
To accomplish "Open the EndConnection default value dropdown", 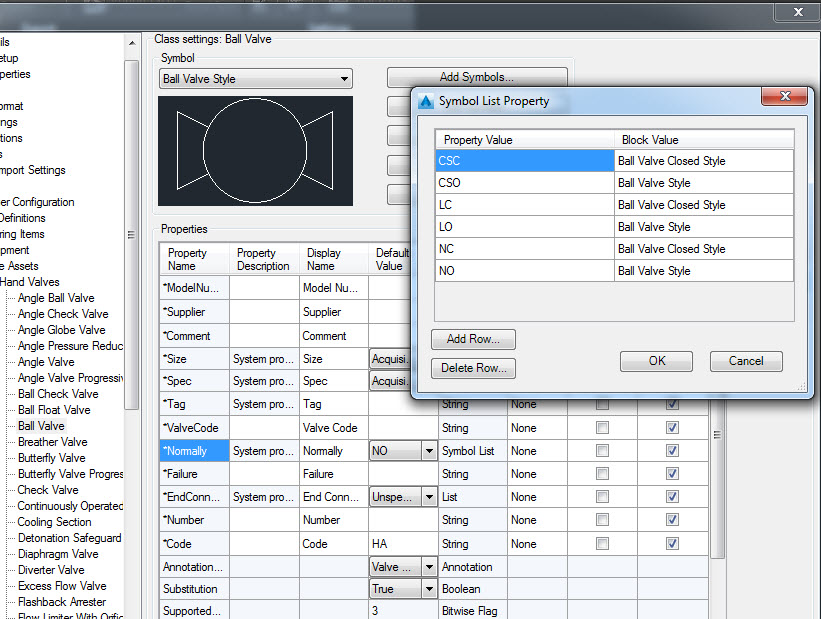I will coord(429,498).
